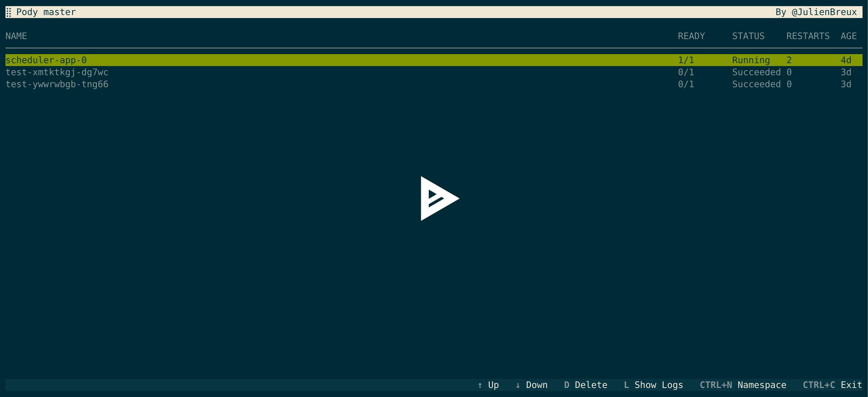Click 1/1 ready value for scheduler-app-0

[686, 60]
